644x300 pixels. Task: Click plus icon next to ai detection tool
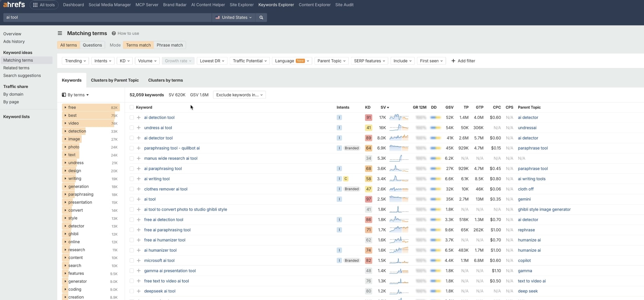[x=139, y=118]
